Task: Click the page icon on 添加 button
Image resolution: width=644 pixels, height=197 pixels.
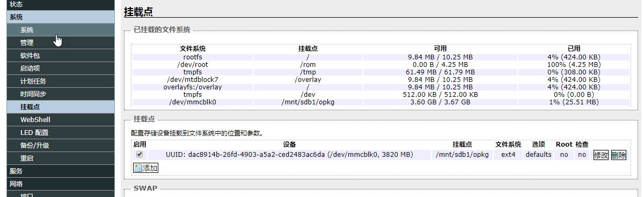Action: click(x=138, y=168)
